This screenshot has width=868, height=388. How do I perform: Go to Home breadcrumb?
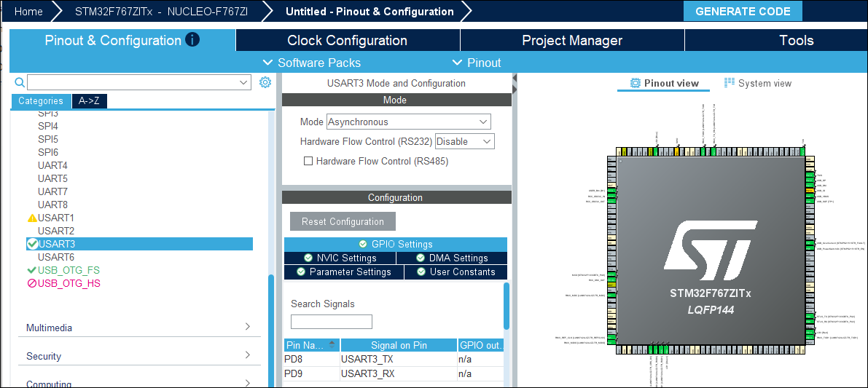(28, 12)
